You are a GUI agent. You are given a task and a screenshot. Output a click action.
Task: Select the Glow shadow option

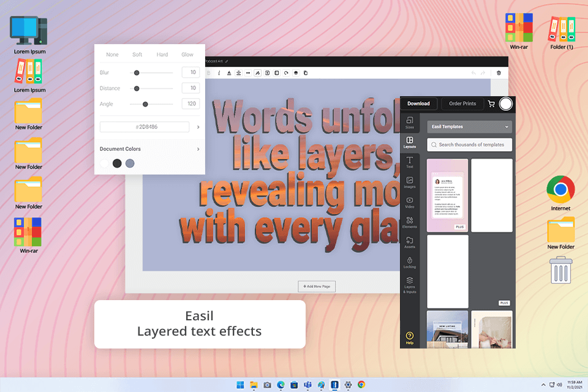[x=187, y=55]
